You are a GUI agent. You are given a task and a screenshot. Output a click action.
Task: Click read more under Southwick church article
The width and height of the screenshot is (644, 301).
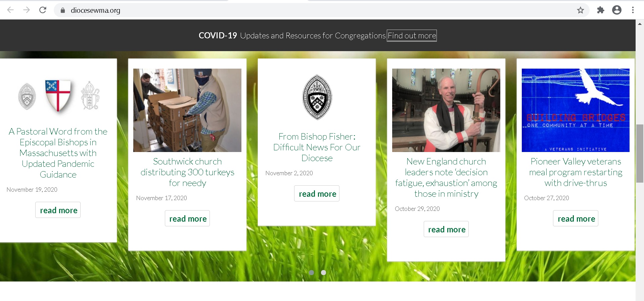(x=187, y=219)
